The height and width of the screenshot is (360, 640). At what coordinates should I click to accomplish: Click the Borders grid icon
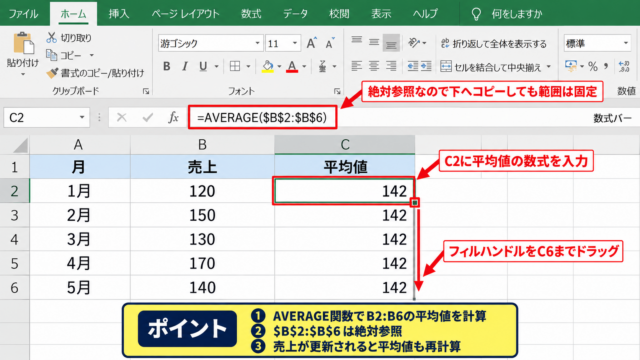pos(235,66)
